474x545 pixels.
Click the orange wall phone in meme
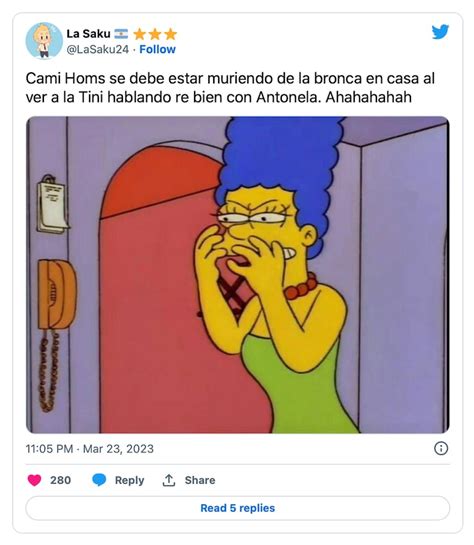coord(57,294)
